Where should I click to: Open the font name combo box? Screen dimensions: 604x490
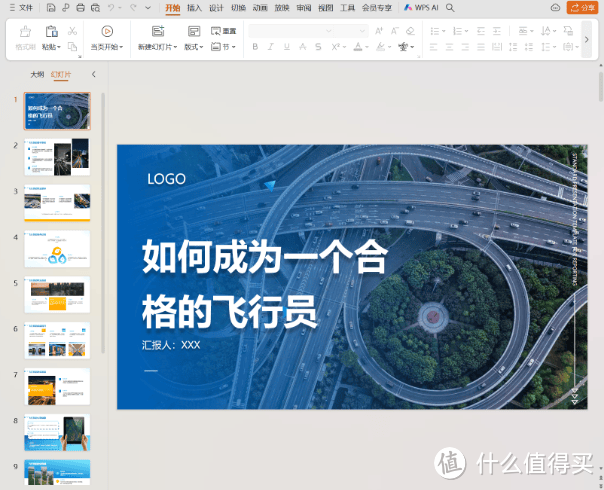pyautogui.click(x=291, y=31)
